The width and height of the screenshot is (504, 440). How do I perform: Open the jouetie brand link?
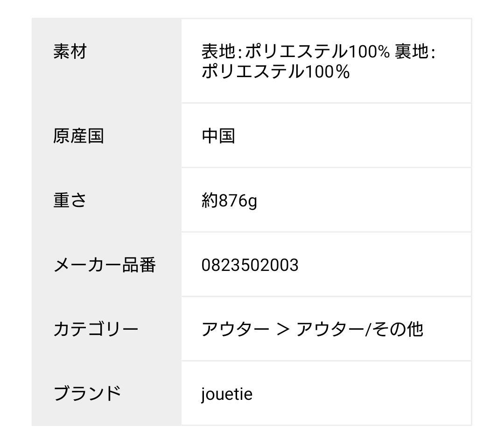click(227, 394)
